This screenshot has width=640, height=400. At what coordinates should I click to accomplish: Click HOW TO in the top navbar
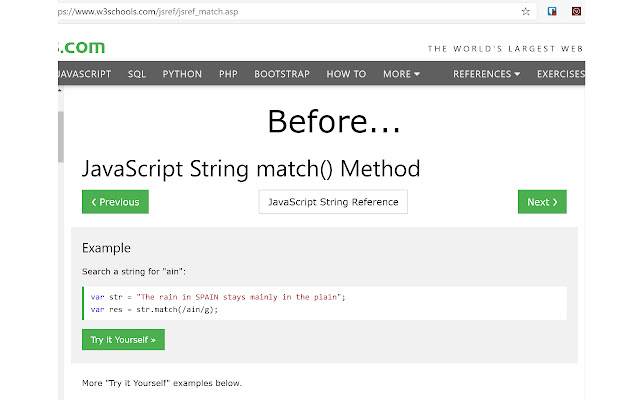point(346,74)
